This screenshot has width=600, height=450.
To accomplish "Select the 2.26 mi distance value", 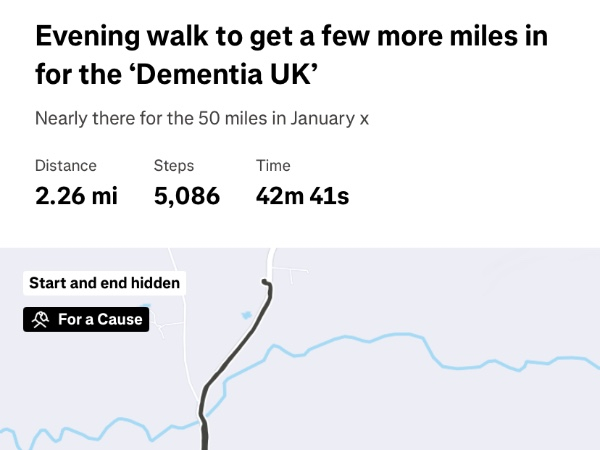I will pyautogui.click(x=76, y=196).
